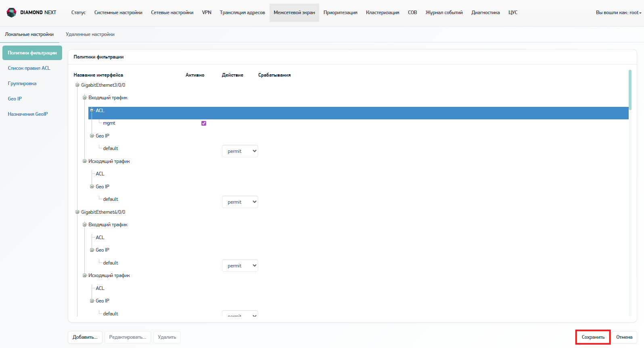This screenshot has width=644, height=348.
Task: Collapse Geo IP under GigabitEthernet3/0/0 outgoing
Action: 92,187
